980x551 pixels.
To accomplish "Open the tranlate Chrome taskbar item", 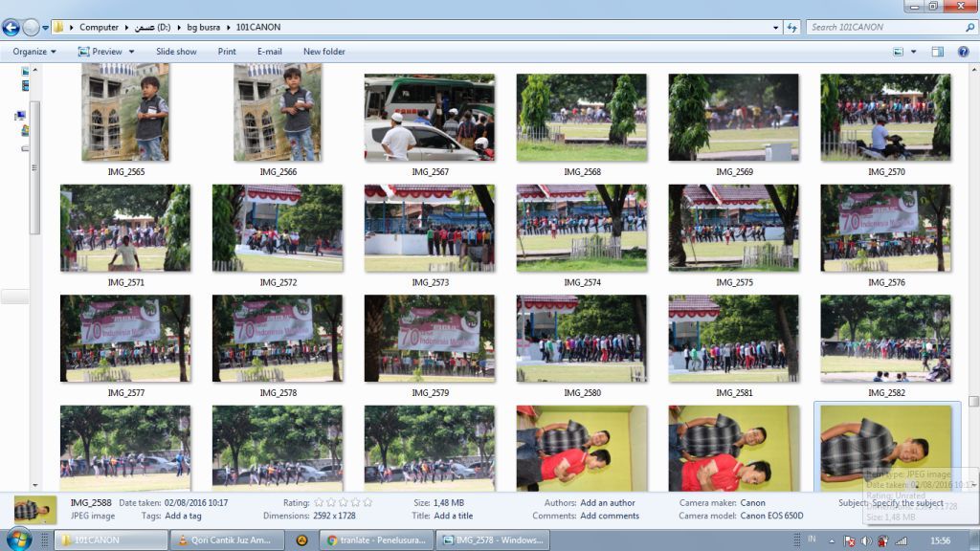I will coord(377,540).
